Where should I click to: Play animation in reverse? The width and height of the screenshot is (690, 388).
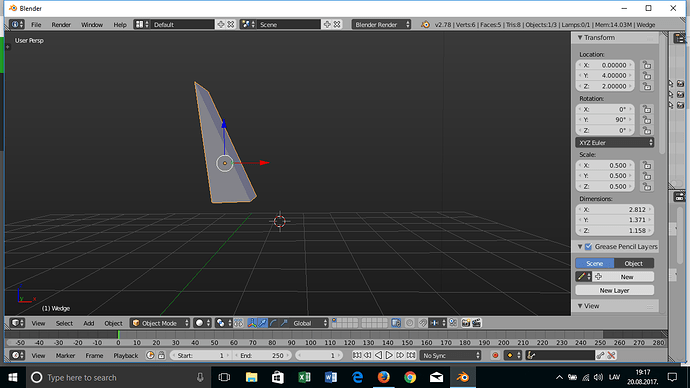tap(378, 355)
